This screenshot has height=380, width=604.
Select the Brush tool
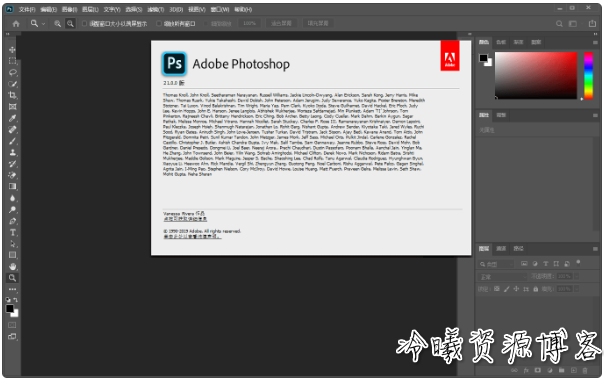(12, 141)
